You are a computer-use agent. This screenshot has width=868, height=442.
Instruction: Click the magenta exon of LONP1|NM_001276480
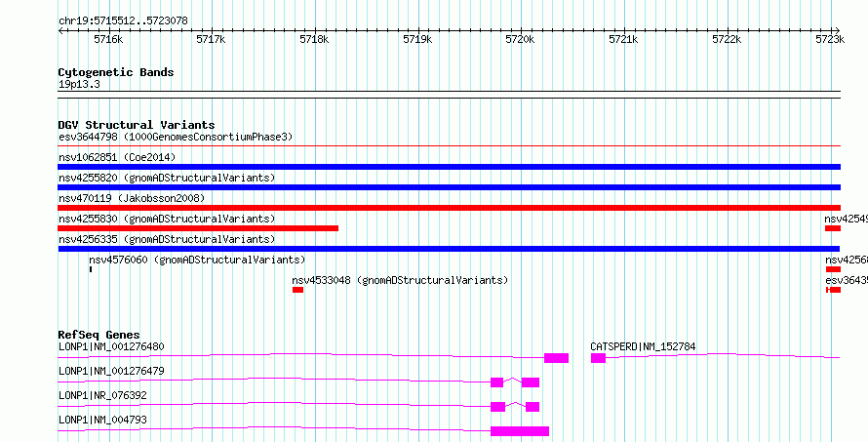tap(556, 358)
